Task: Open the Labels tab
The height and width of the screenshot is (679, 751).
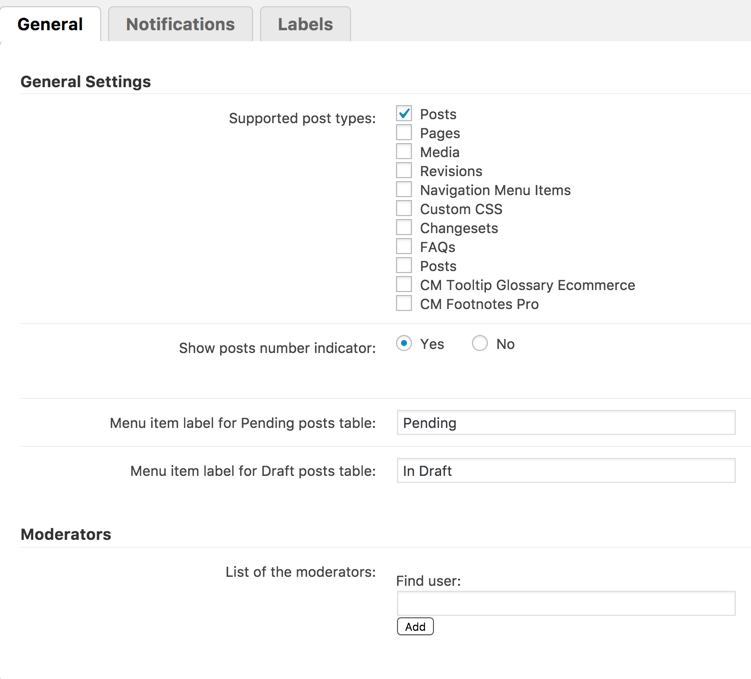Action: [x=305, y=24]
